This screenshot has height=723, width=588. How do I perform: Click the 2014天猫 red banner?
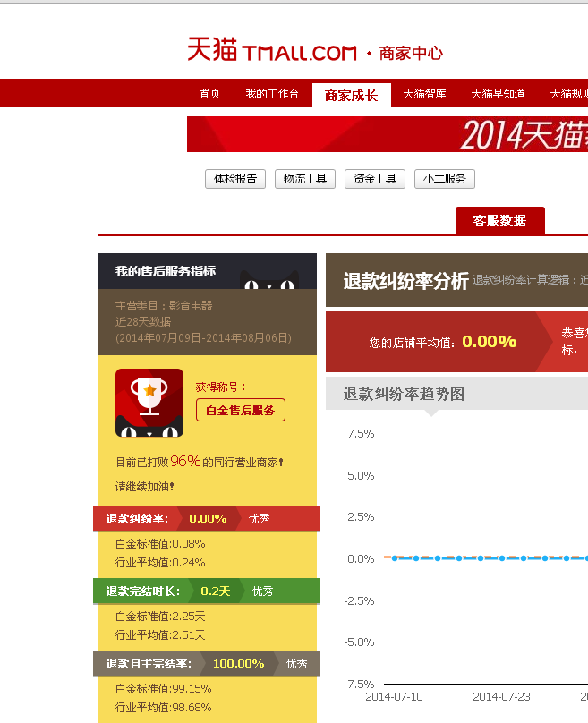click(x=388, y=134)
